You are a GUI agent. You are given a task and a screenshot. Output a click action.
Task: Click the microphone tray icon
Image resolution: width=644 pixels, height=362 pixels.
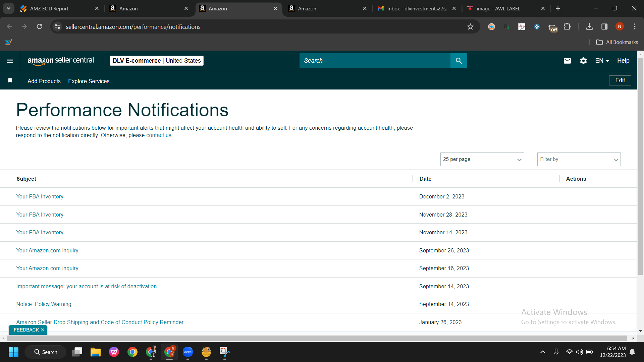(x=556, y=352)
